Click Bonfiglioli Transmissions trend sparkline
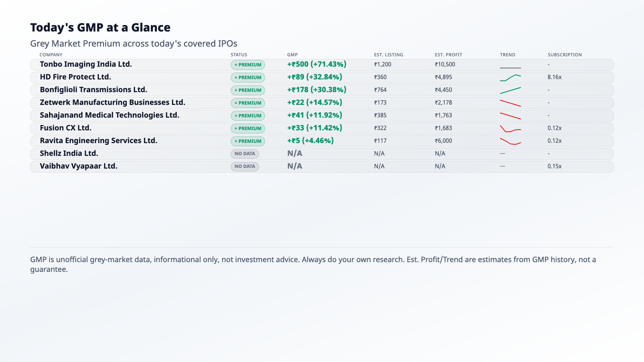This screenshot has width=644, height=362. (510, 90)
